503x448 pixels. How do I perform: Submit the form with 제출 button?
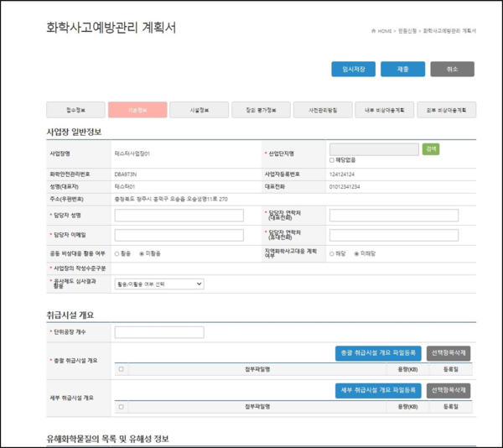click(x=402, y=69)
